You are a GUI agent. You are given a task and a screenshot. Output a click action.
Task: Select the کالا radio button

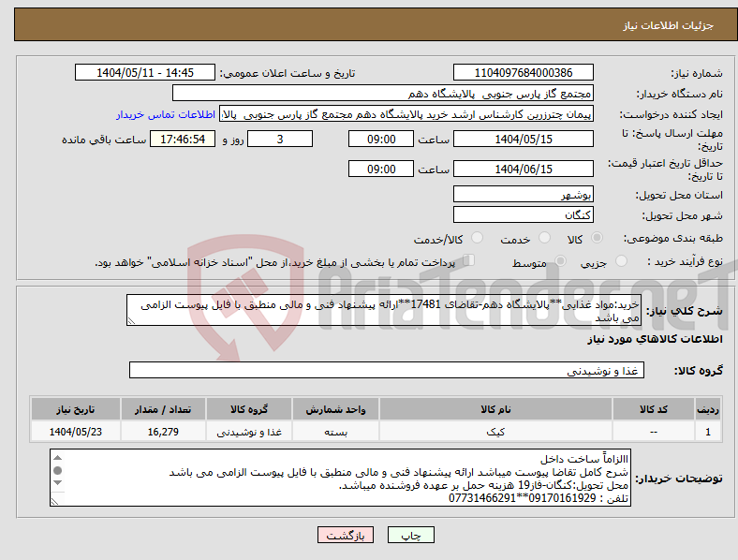[597, 238]
